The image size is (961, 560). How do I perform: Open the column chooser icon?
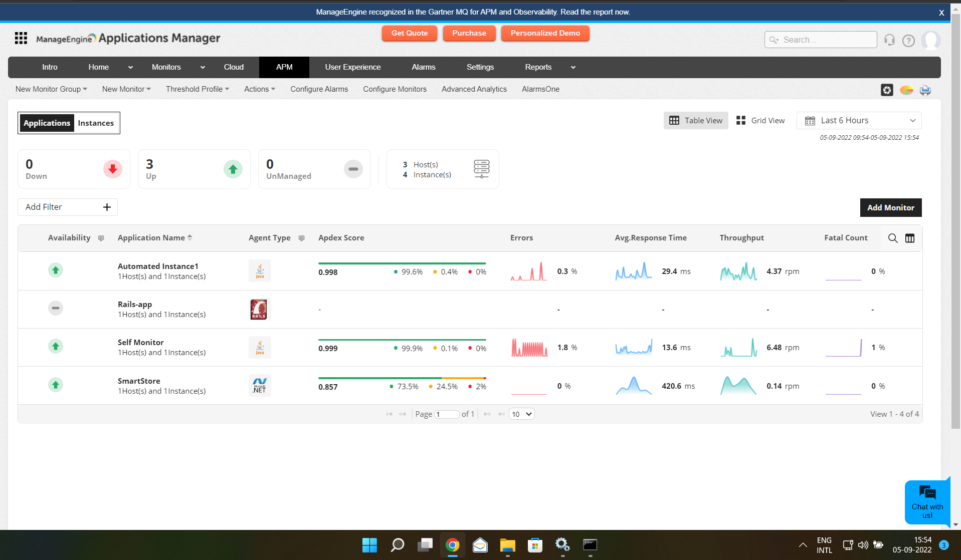pos(910,238)
